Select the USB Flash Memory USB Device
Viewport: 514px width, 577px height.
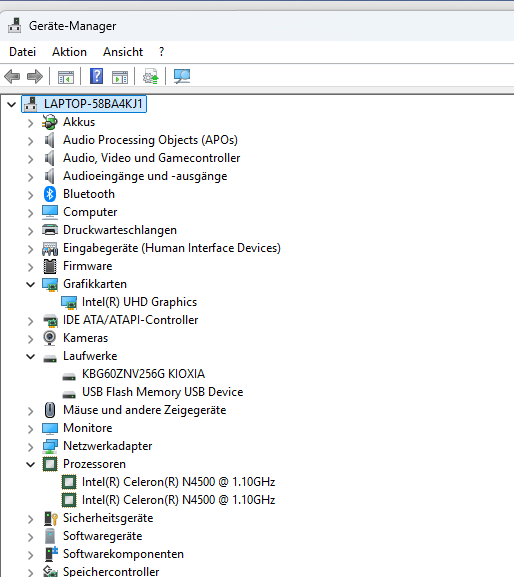(x=163, y=392)
